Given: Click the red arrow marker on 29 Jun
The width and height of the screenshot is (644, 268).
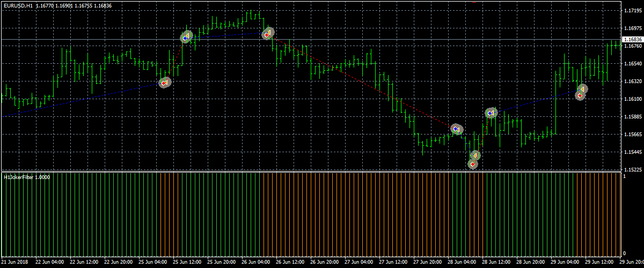Looking at the screenshot, I should (580, 95).
